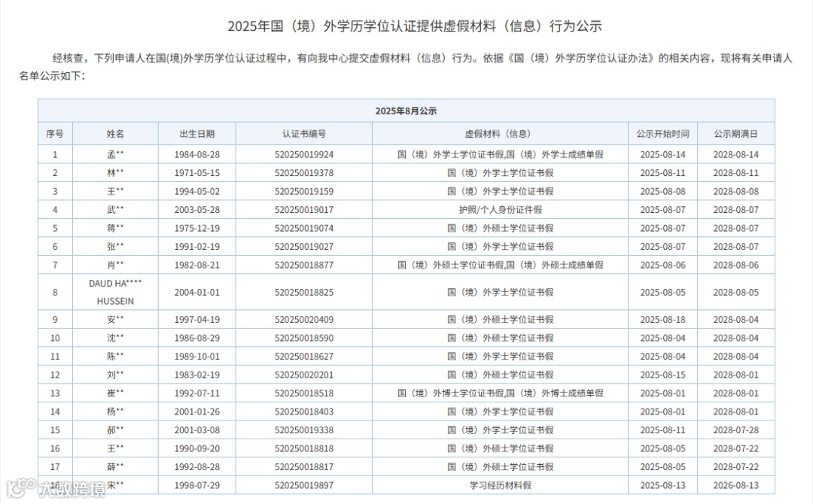Select birth date 1971-05-15

pyautogui.click(x=197, y=173)
